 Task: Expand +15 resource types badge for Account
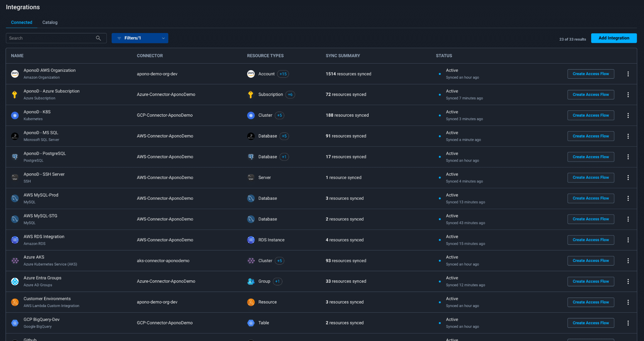tap(283, 74)
